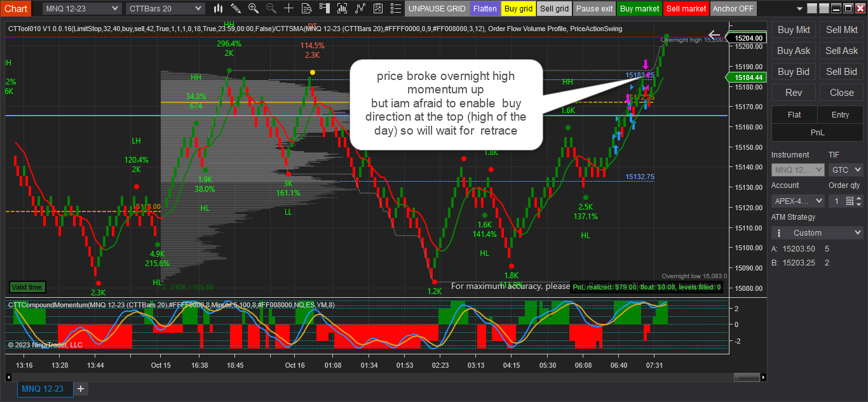Image resolution: width=868 pixels, height=402 pixels.
Task: Click the zoom in magnifier icon
Action: [254, 9]
